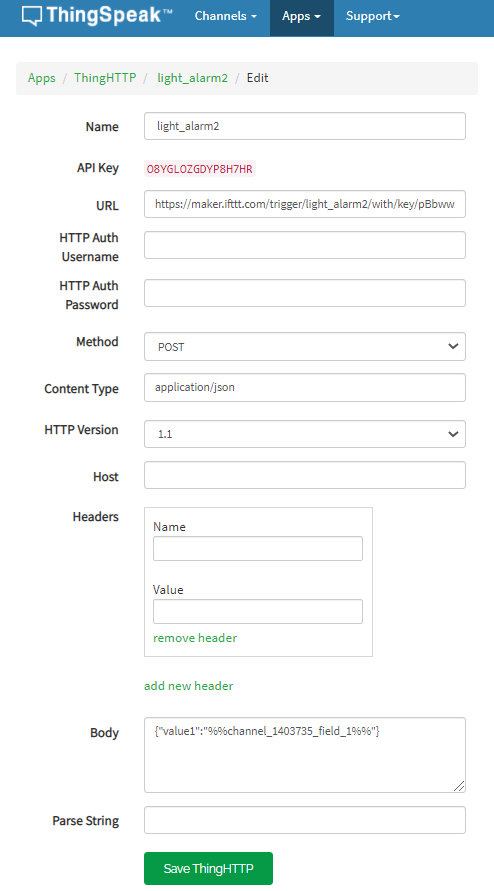Click into the URL field
The width and height of the screenshot is (494, 891).
point(305,204)
